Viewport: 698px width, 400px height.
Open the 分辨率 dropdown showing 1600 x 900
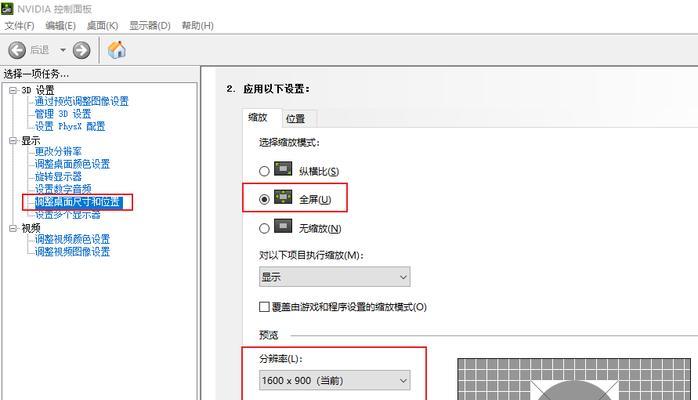coord(334,380)
